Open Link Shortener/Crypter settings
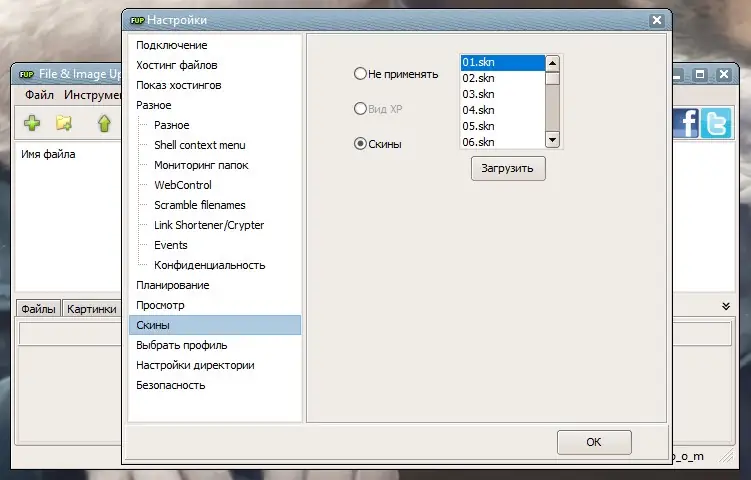The image size is (751, 480). coord(209,225)
